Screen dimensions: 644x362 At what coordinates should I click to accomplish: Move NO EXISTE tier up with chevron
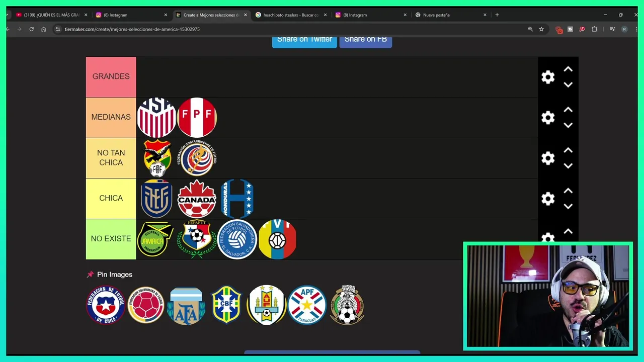tap(568, 231)
